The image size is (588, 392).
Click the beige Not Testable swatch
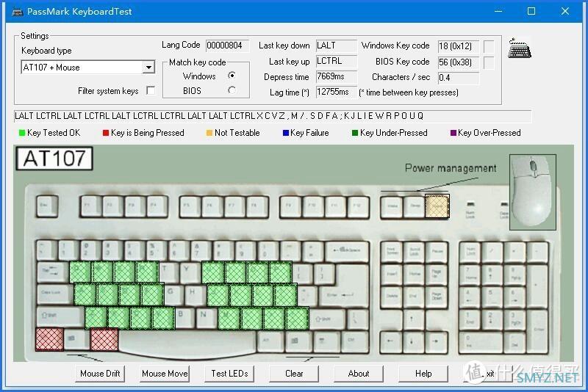point(209,133)
